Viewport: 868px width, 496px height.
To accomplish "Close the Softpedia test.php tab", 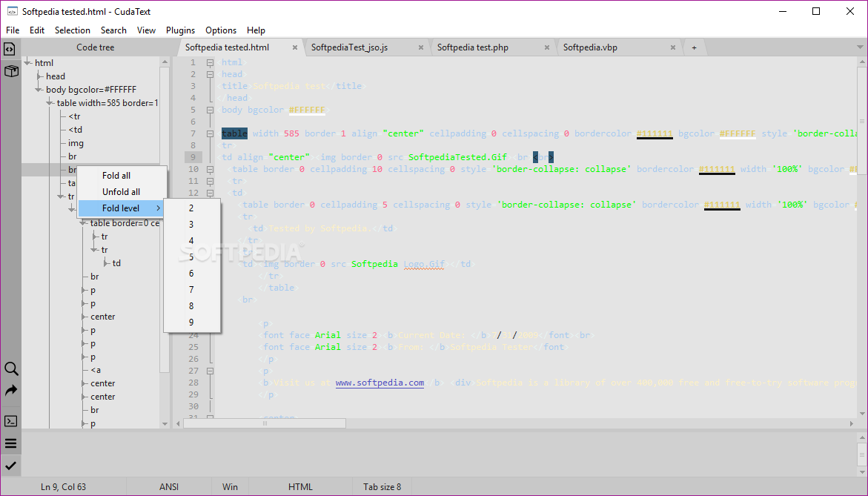I will pyautogui.click(x=547, y=47).
